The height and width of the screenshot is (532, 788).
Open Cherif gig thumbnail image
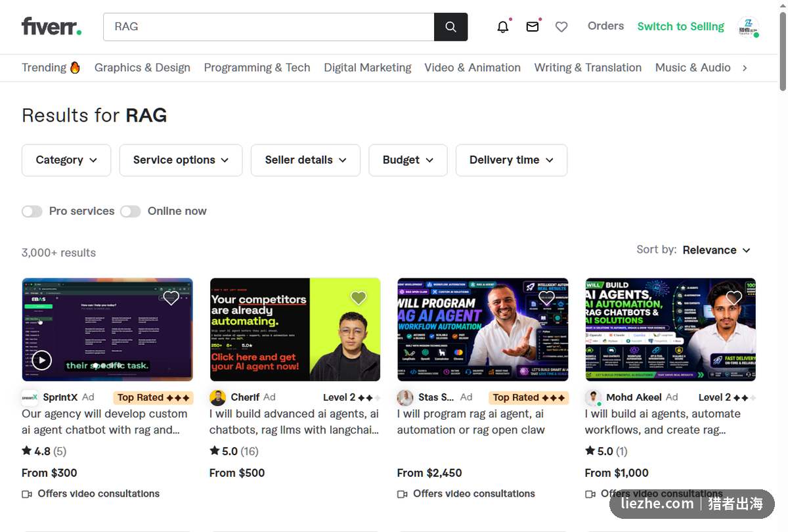click(295, 330)
